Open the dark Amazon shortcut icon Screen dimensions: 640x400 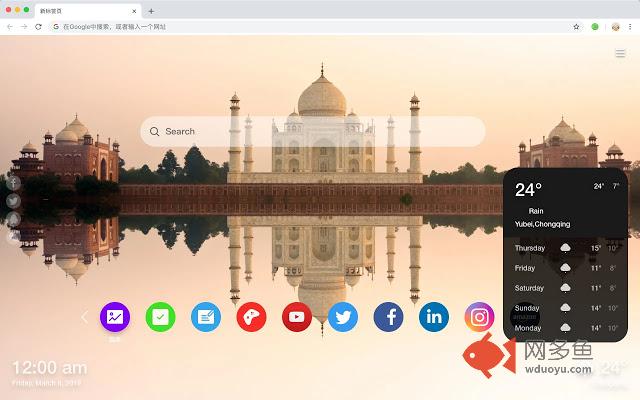pyautogui.click(x=525, y=317)
